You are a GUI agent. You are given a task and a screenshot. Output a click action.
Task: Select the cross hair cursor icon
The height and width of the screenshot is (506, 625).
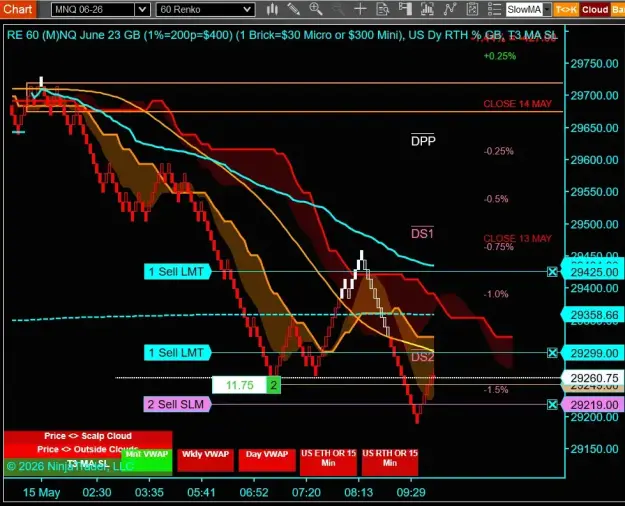point(360,9)
